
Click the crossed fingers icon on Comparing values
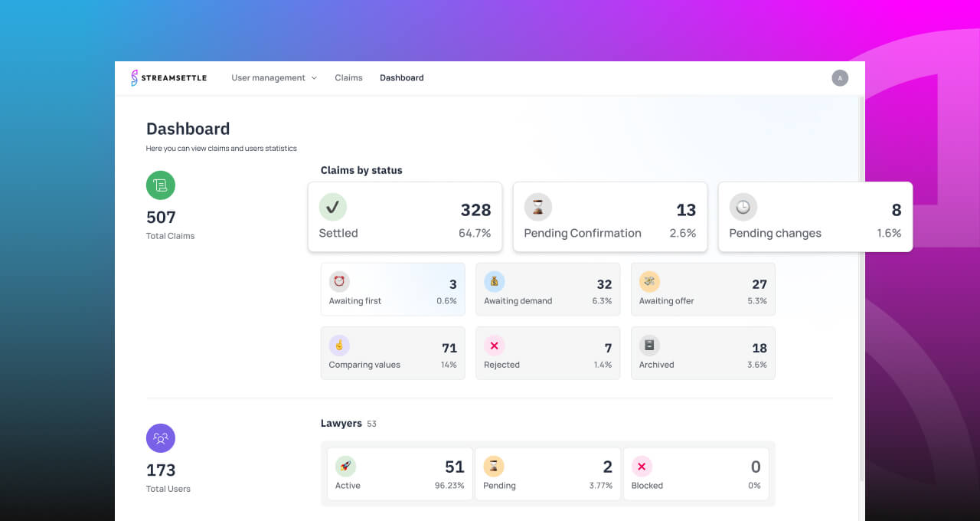[339, 345]
